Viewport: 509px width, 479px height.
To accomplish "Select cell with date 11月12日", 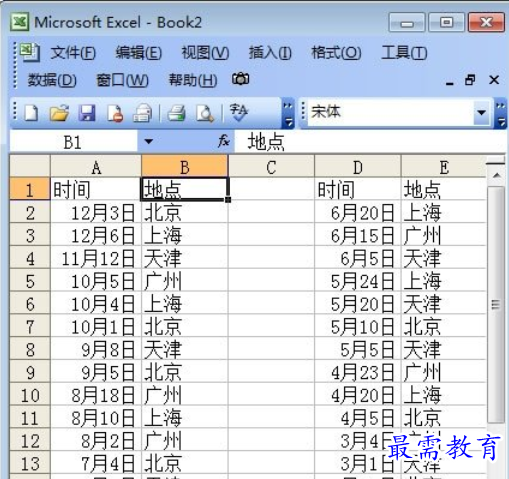I will [x=96, y=258].
